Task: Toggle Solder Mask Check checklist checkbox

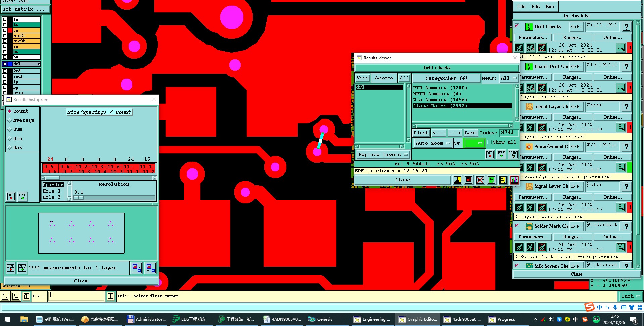Action: coord(517,225)
